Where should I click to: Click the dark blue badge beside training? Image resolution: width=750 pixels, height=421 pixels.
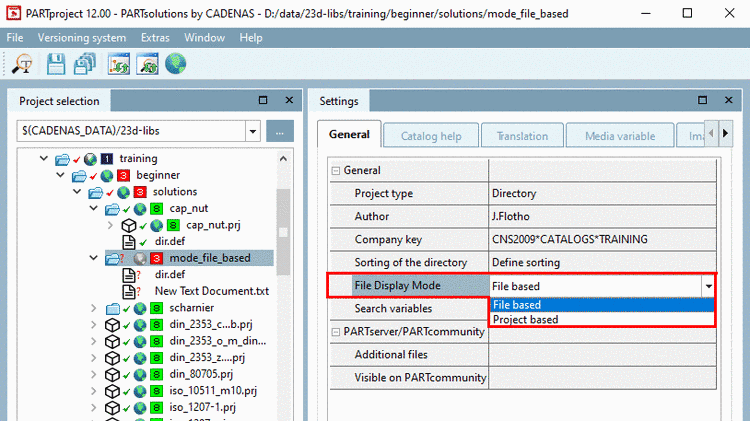(x=107, y=159)
